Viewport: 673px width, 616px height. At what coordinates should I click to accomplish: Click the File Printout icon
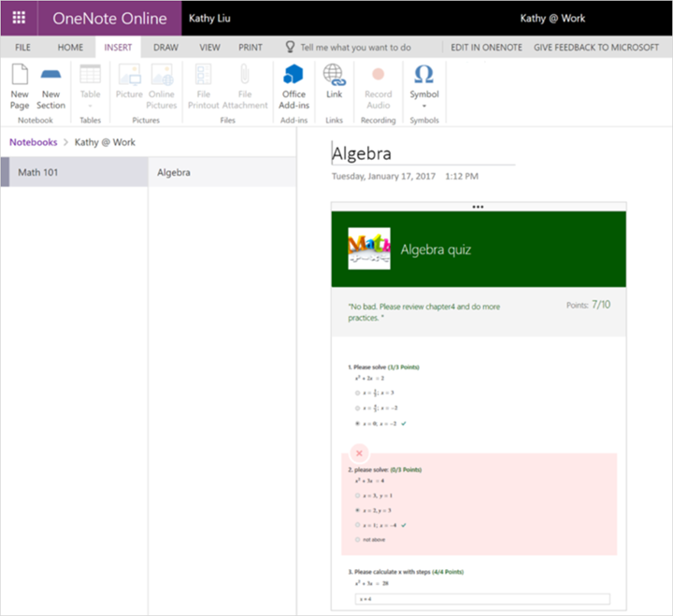click(x=204, y=74)
